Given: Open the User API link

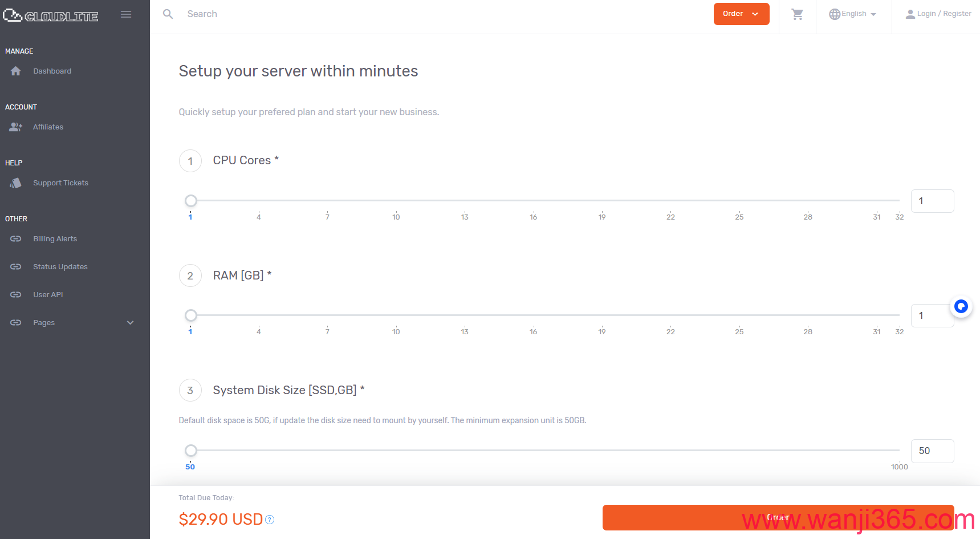Looking at the screenshot, I should pyautogui.click(x=48, y=295).
